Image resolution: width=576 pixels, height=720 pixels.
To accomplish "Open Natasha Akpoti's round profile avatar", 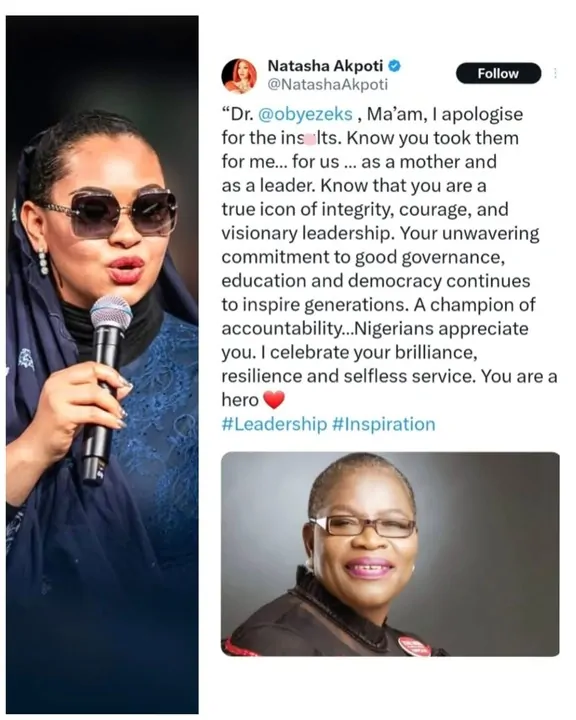I will 239,76.
